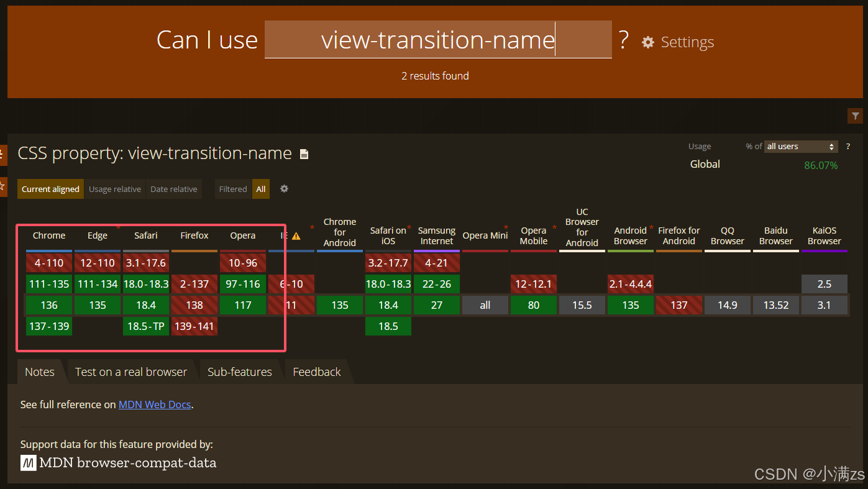Click Samsung Internet 22-26 cell
868x489 pixels.
pos(437,284)
